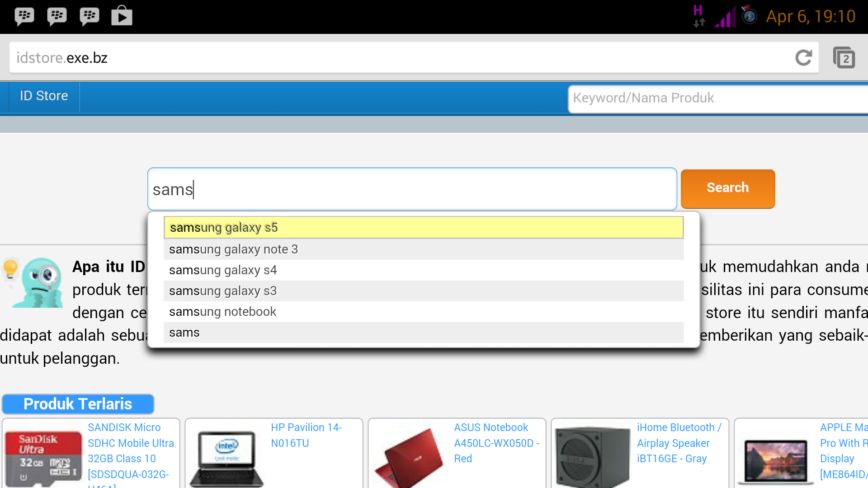Image resolution: width=868 pixels, height=488 pixels.
Task: Open the browser tabs switcher
Action: coord(844,58)
